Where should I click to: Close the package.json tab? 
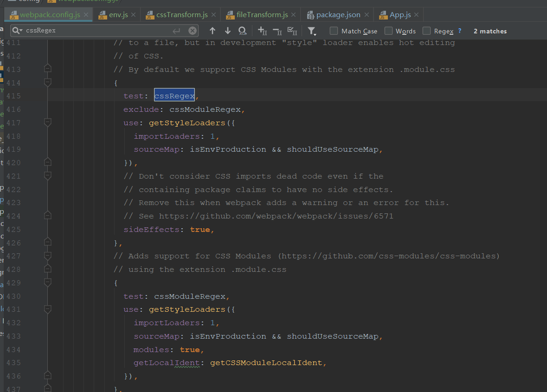click(367, 15)
